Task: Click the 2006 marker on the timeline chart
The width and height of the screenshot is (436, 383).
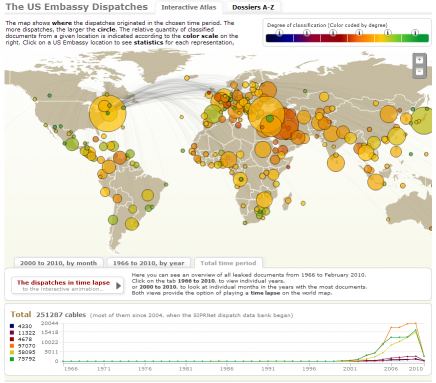Action: point(391,369)
